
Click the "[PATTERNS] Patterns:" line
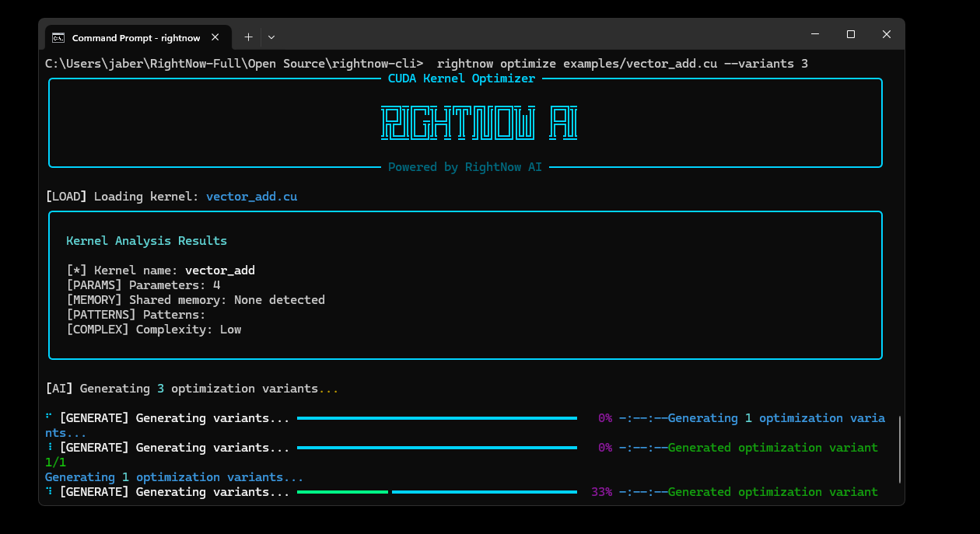coord(136,315)
